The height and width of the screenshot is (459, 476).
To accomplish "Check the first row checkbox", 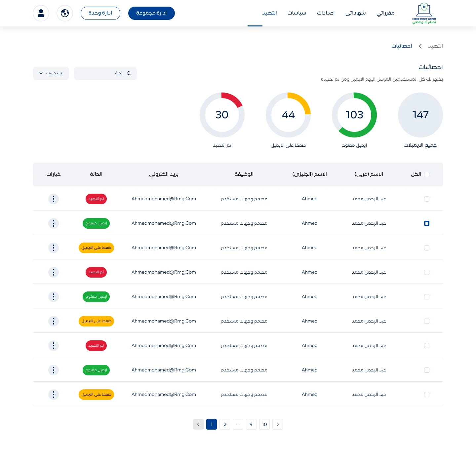I will click(x=426, y=199).
